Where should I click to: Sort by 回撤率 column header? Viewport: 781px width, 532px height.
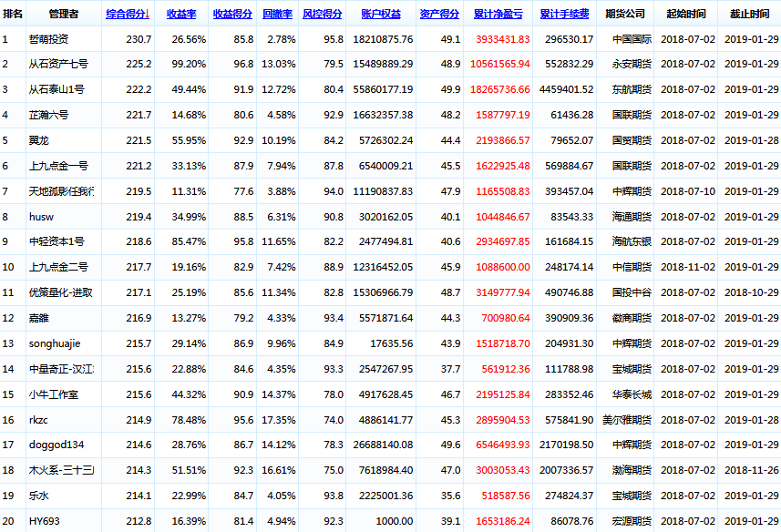(277, 15)
